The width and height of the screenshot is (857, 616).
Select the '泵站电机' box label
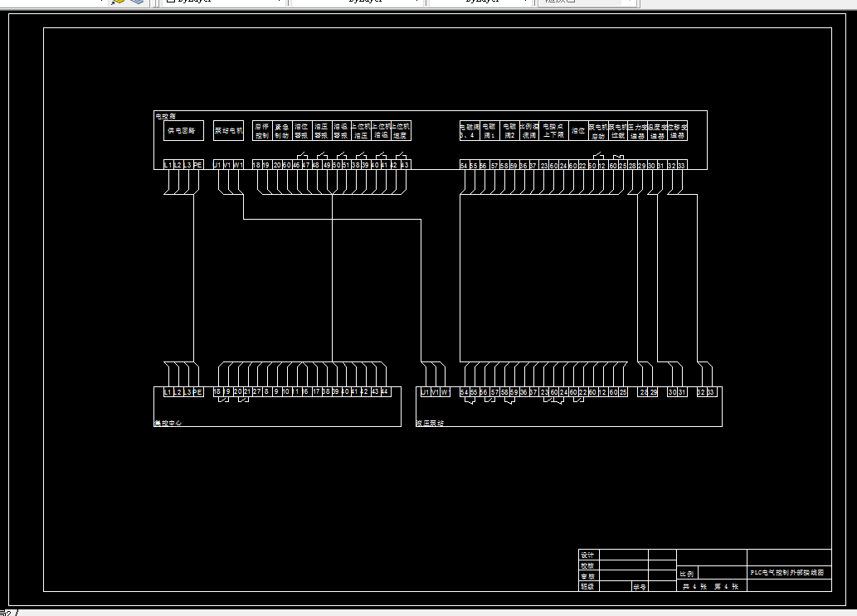click(228, 130)
